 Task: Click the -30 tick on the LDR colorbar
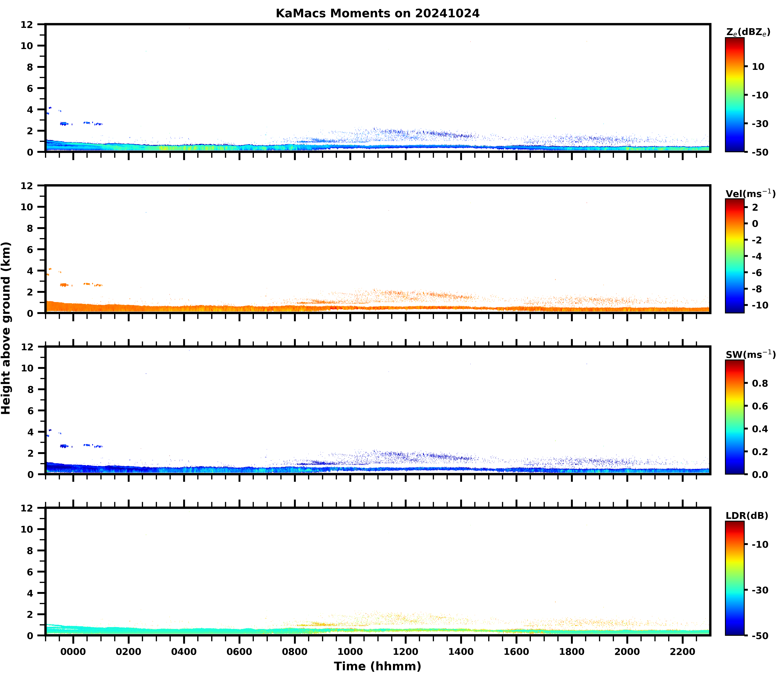click(760, 590)
